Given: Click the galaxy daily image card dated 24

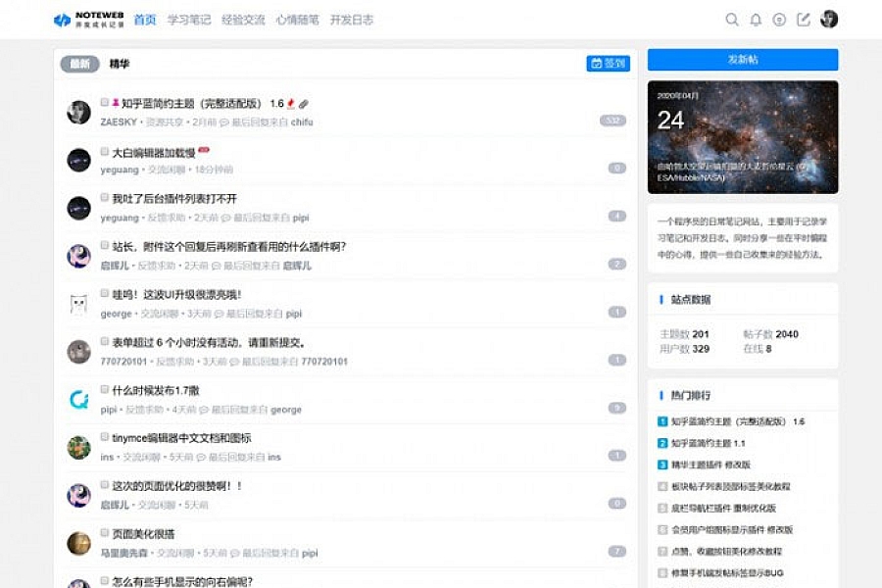Looking at the screenshot, I should point(743,137).
